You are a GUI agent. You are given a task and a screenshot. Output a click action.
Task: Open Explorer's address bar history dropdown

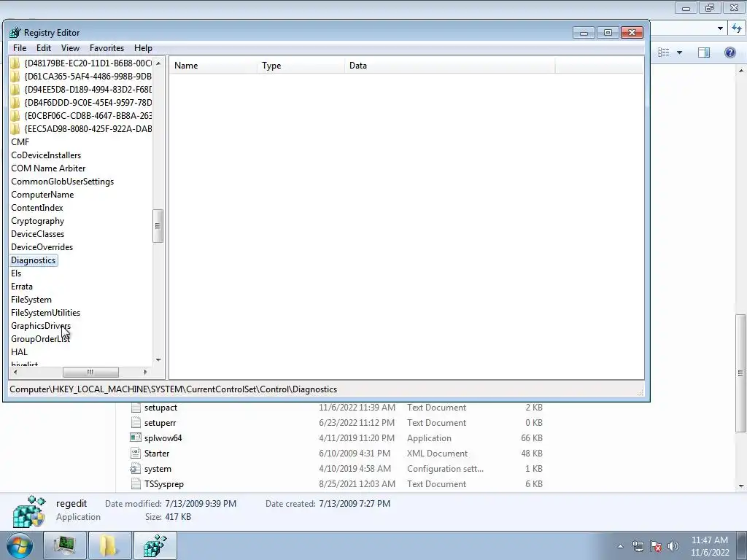click(720, 28)
